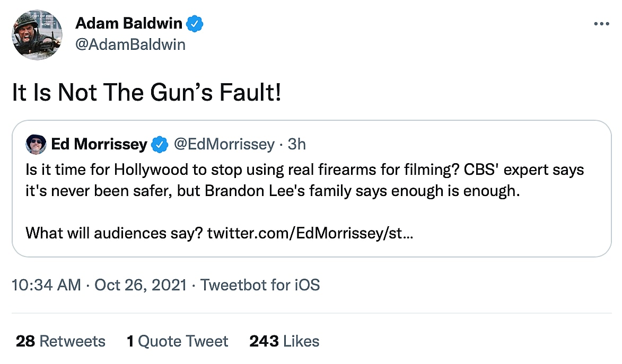Click Ed Morrissey's verified badge icon

coord(160,144)
